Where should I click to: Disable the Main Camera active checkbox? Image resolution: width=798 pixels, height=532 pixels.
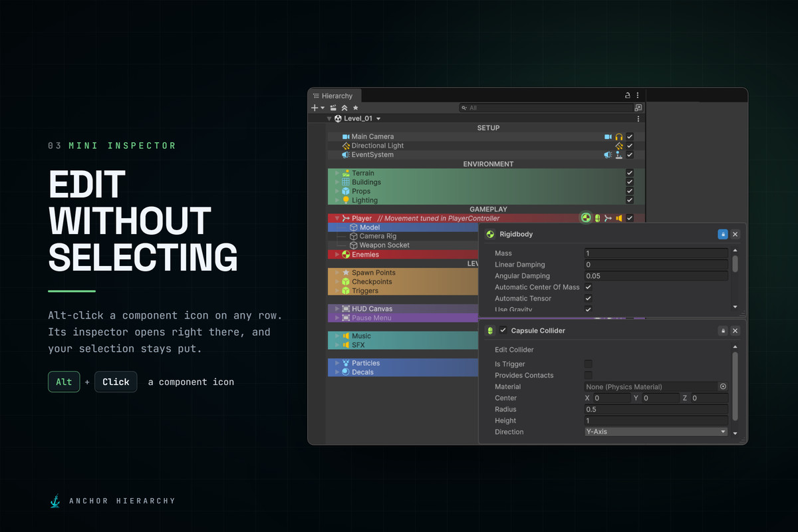click(x=630, y=136)
